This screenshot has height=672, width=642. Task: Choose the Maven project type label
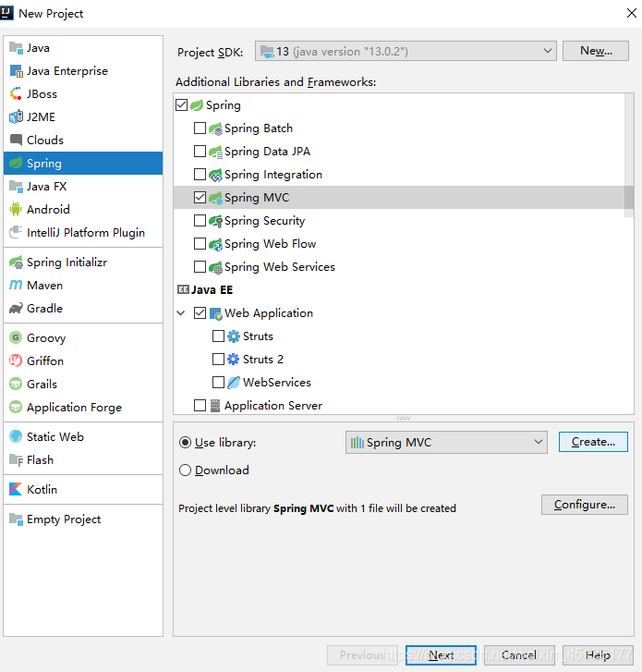[x=44, y=286]
